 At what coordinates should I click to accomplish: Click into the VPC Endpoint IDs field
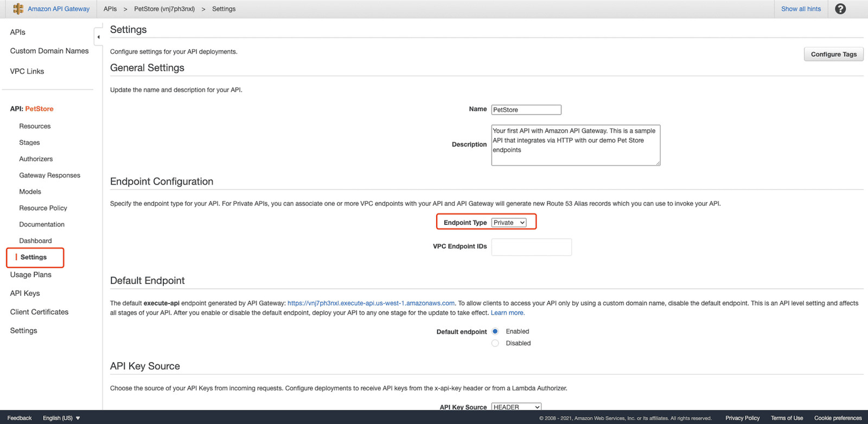pyautogui.click(x=532, y=247)
